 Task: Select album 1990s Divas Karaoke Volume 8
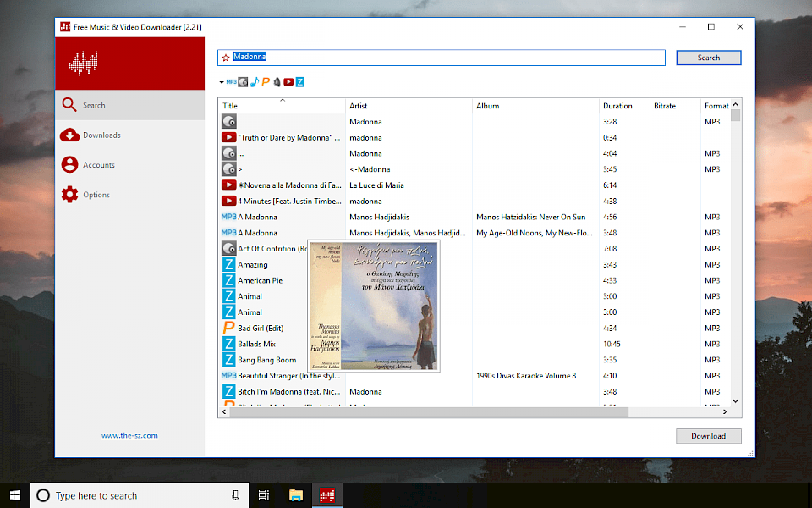click(x=526, y=376)
